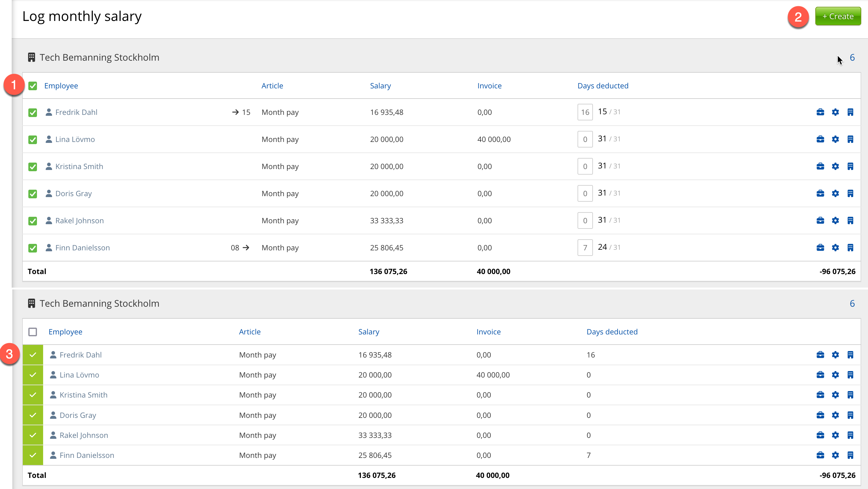Click briefcase icon in top Fredrik Dahl row

pyautogui.click(x=820, y=112)
